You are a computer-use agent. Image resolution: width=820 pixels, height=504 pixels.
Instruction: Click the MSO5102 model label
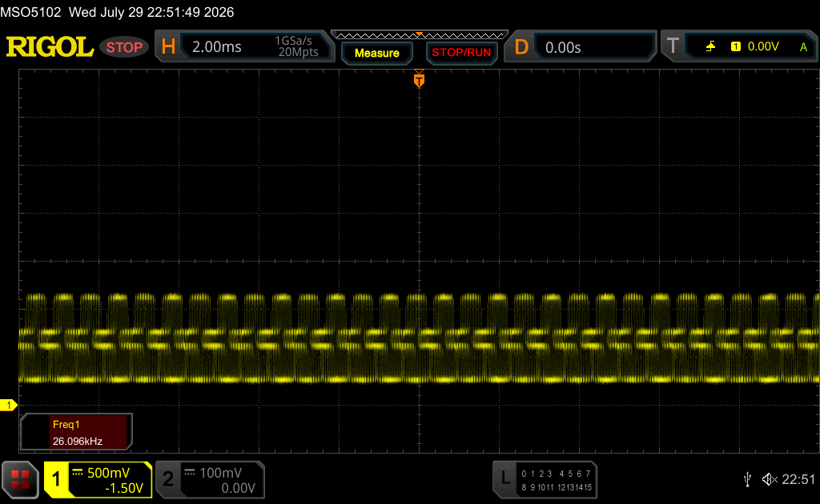coord(30,12)
